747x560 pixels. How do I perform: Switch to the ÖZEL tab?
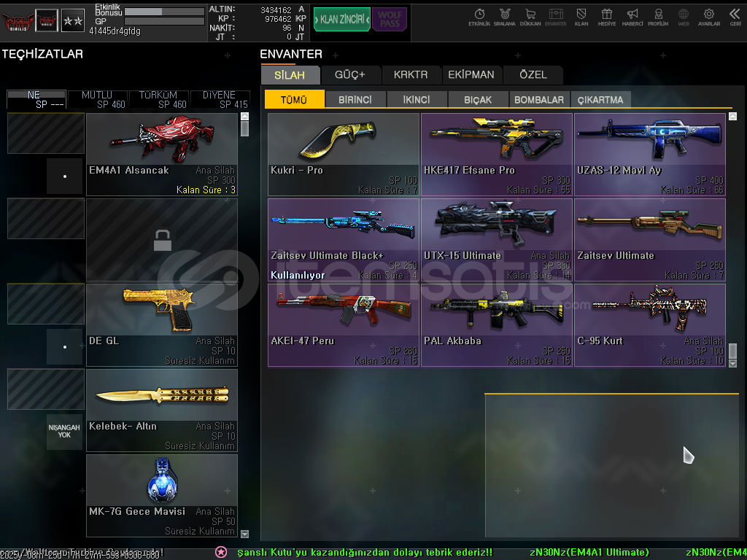tap(533, 75)
